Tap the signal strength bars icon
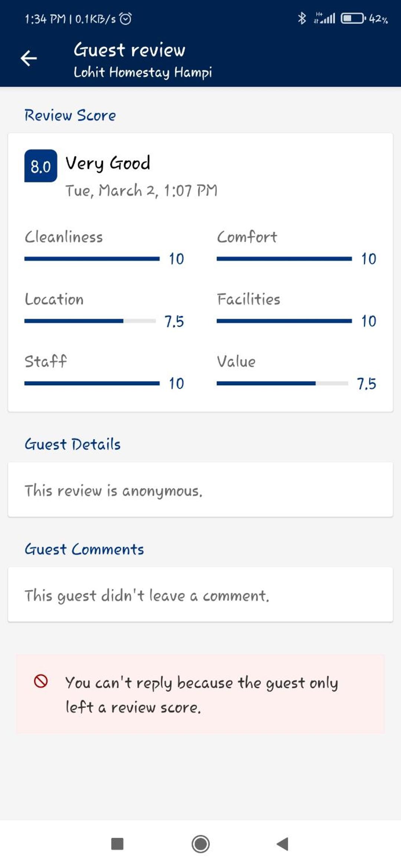This screenshot has width=401, height=868. pos(325,18)
